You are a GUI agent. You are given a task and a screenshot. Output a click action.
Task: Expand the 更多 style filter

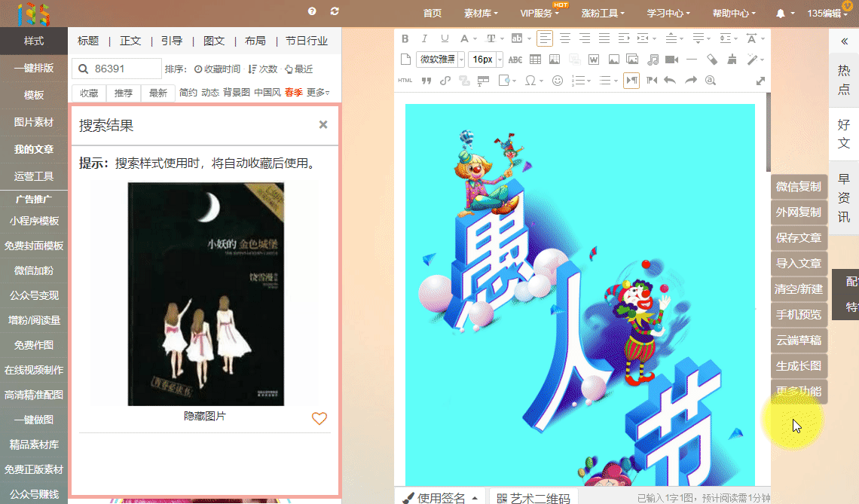point(318,93)
